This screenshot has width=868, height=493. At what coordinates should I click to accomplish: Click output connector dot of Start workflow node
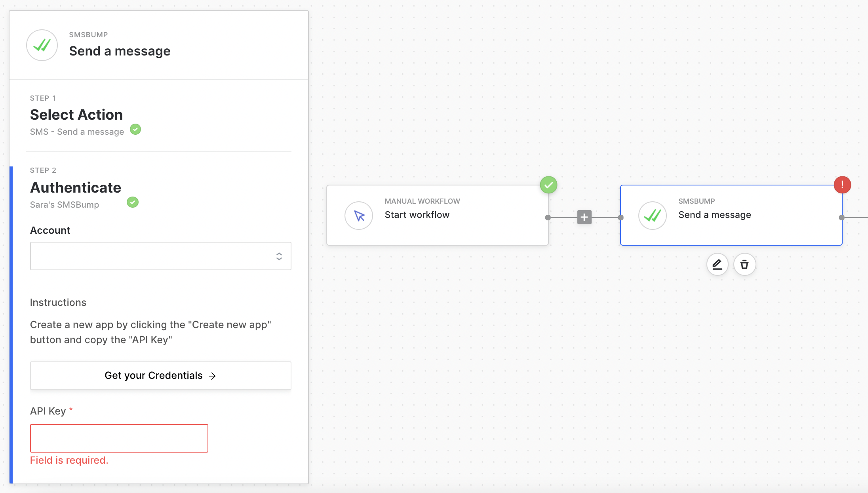click(x=548, y=218)
